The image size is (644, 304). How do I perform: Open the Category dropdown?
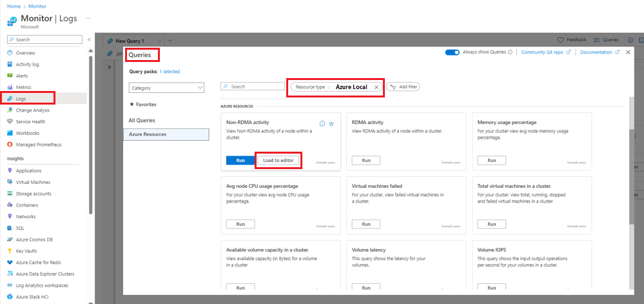tap(166, 87)
